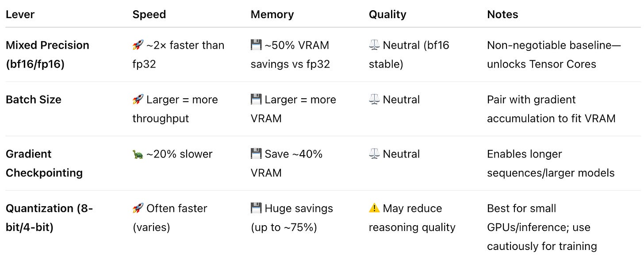This screenshot has height=261, width=644.
Task: Select the Notes column header
Action: click(502, 14)
